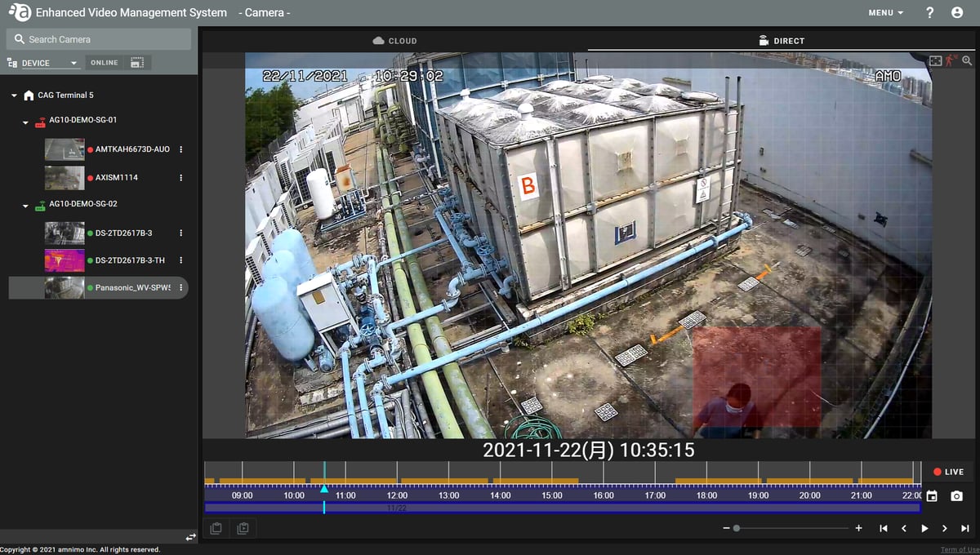Take a snapshot with the camera capture icon
980x555 pixels.
point(955,495)
